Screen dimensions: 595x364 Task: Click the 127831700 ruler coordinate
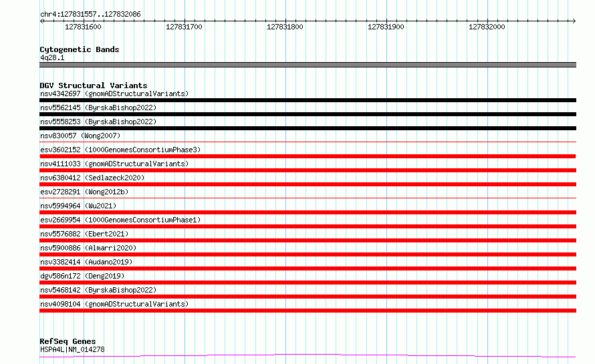(x=184, y=27)
